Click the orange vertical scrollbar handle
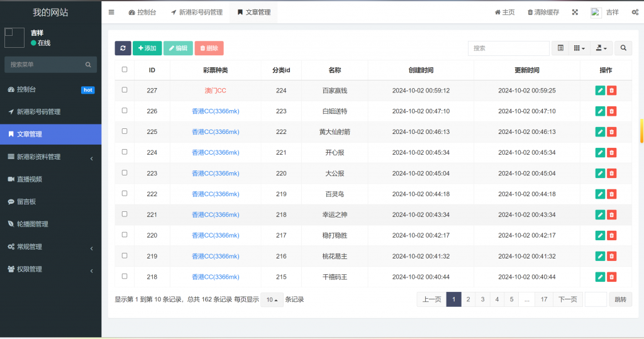The image size is (644, 339). pos(641,130)
